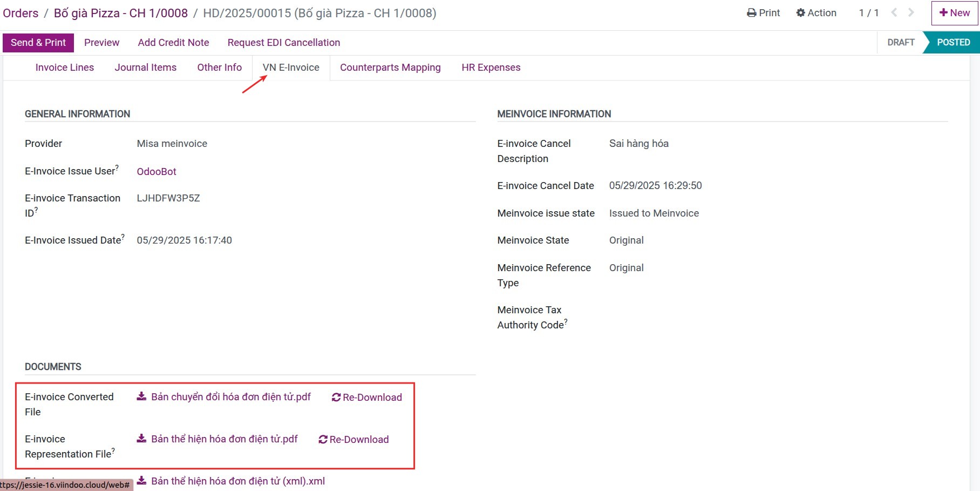Select the POSTED status stage
The height and width of the screenshot is (491, 980).
[953, 43]
